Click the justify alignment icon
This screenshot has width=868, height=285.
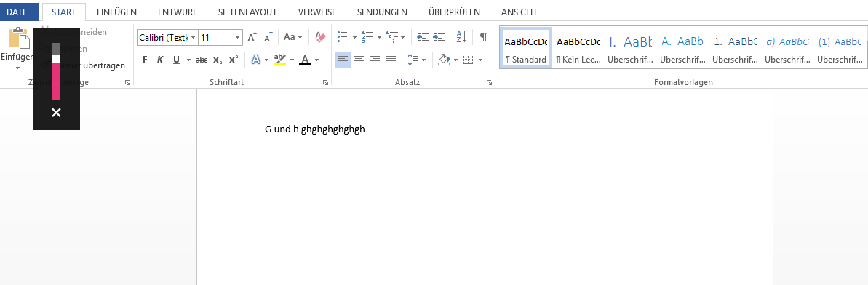tap(391, 60)
